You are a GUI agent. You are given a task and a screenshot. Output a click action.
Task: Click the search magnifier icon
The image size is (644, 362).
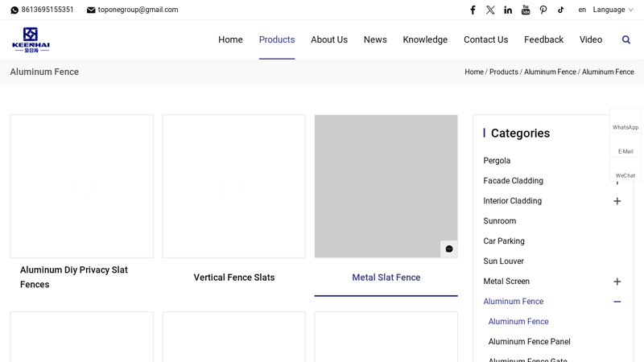point(626,39)
